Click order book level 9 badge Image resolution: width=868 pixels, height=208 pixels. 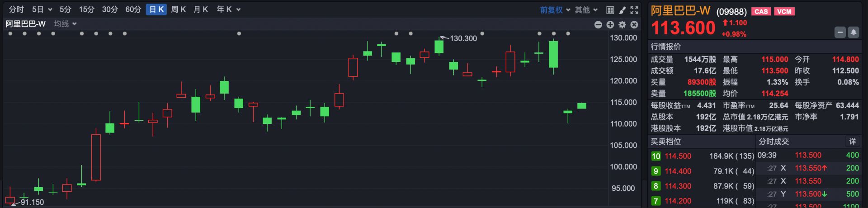[656, 171]
